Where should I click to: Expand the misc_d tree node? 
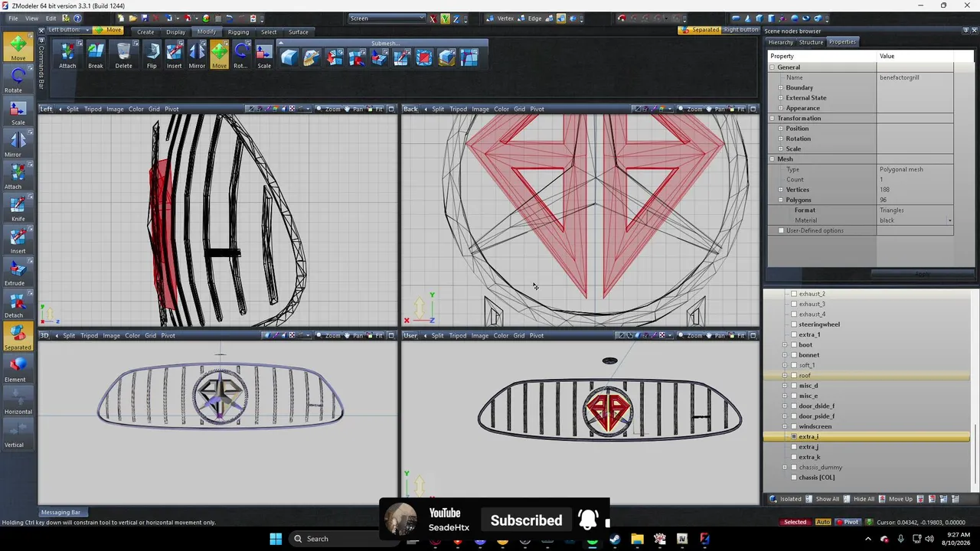click(x=785, y=386)
